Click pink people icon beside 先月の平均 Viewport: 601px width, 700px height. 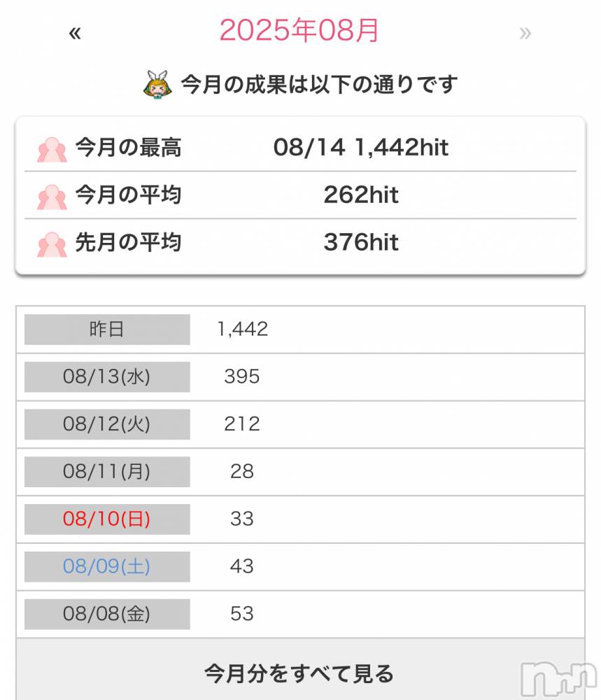point(52,244)
